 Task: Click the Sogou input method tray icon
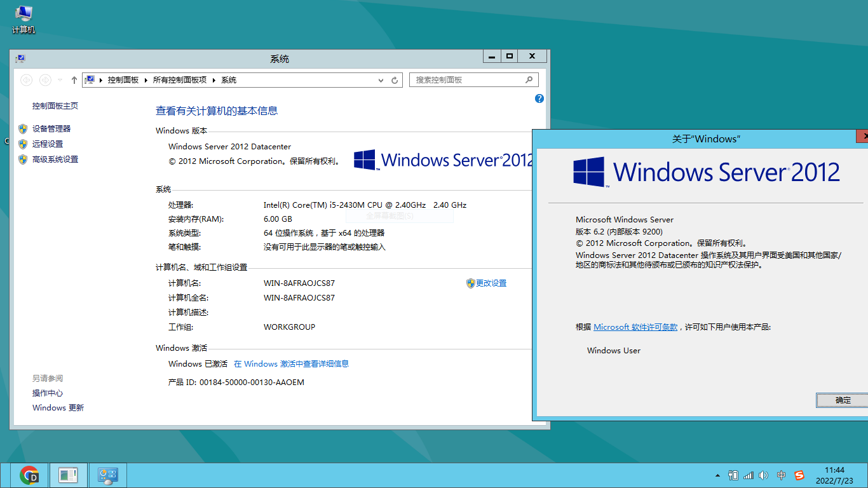coord(799,475)
